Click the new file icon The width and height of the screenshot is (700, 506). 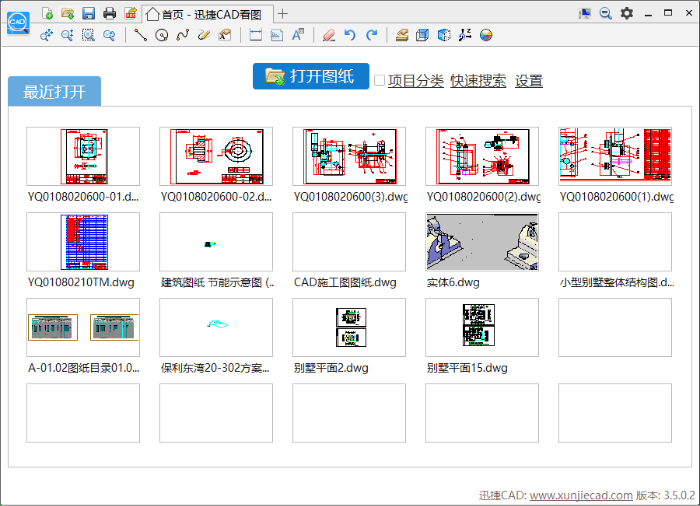[x=47, y=13]
